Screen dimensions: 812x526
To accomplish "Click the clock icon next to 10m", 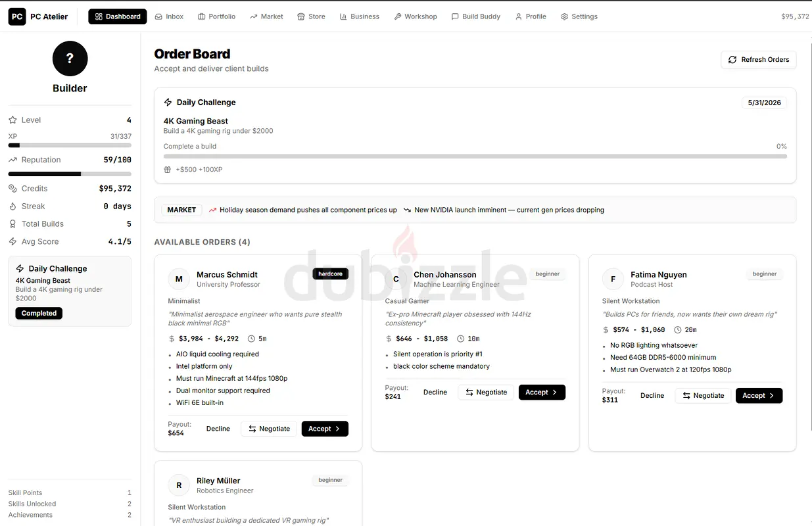I will (460, 339).
